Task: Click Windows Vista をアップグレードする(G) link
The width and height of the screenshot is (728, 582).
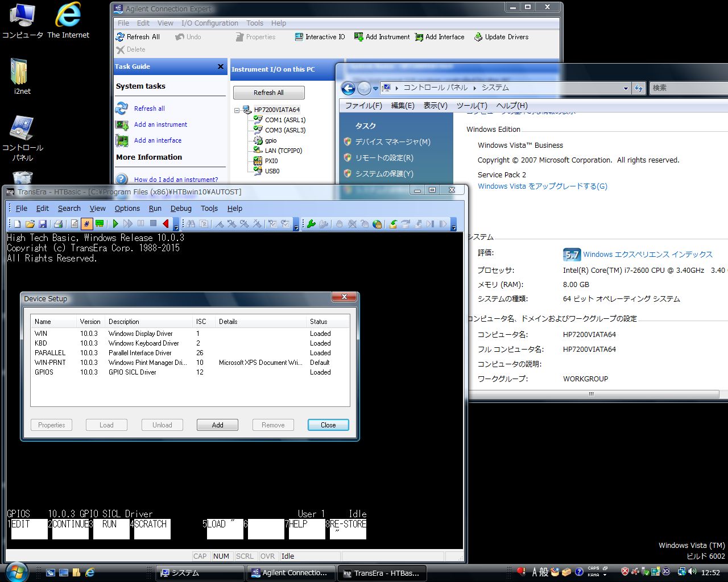Action: pos(543,186)
